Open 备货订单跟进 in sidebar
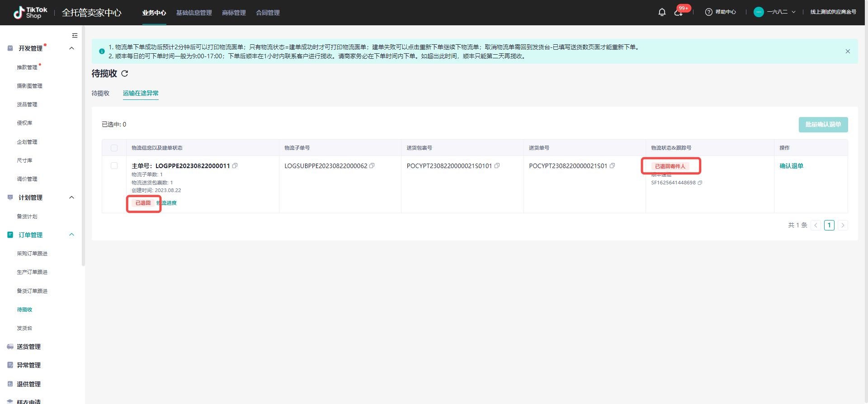The width and height of the screenshot is (868, 404). pos(32,291)
